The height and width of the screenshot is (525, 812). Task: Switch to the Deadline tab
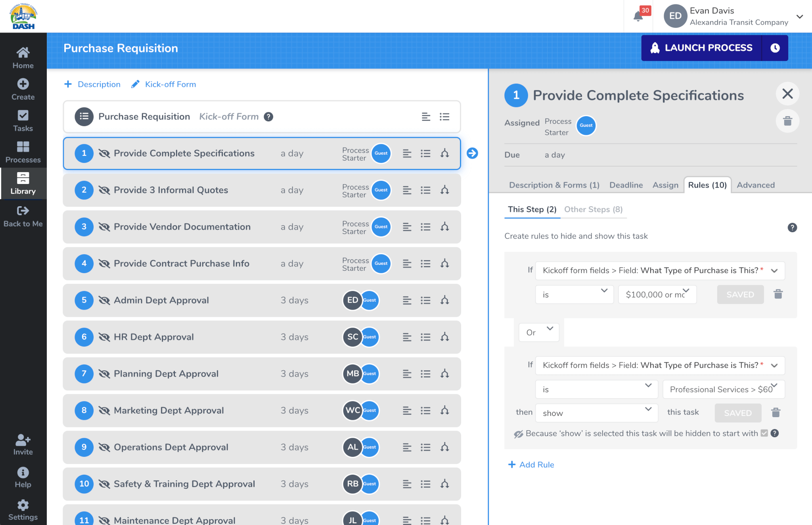coord(626,185)
